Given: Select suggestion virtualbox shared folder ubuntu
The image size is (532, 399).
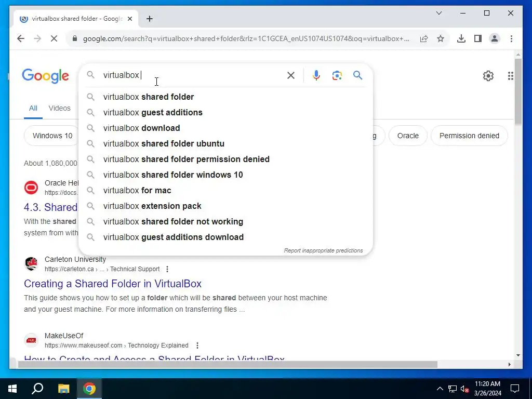Looking at the screenshot, I should point(225,143).
